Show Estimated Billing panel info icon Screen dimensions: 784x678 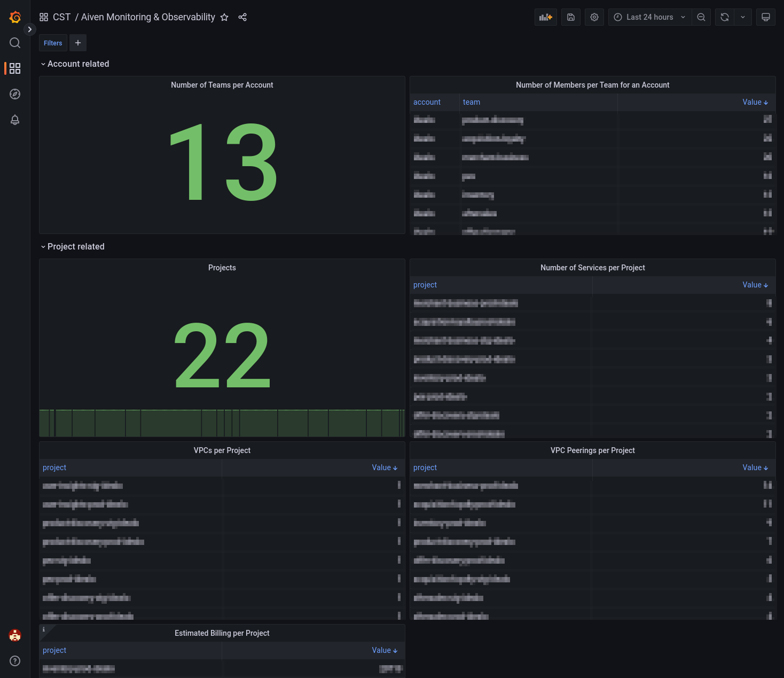pos(44,629)
